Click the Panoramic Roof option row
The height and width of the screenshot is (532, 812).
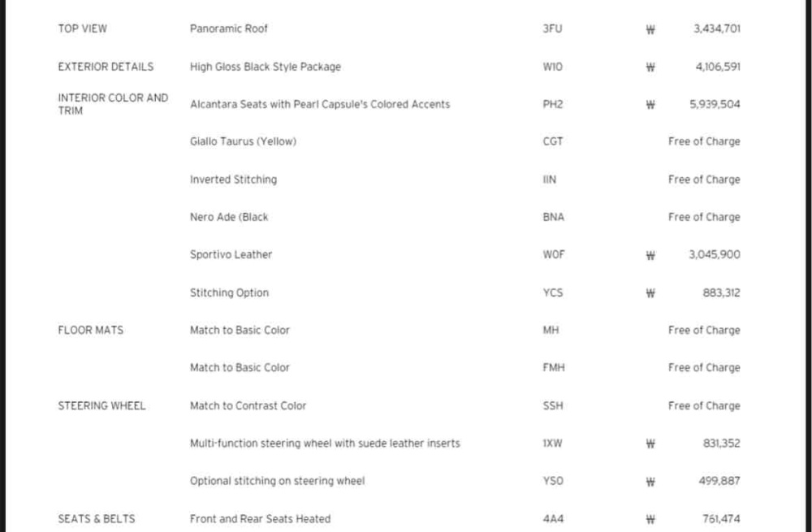pos(399,28)
